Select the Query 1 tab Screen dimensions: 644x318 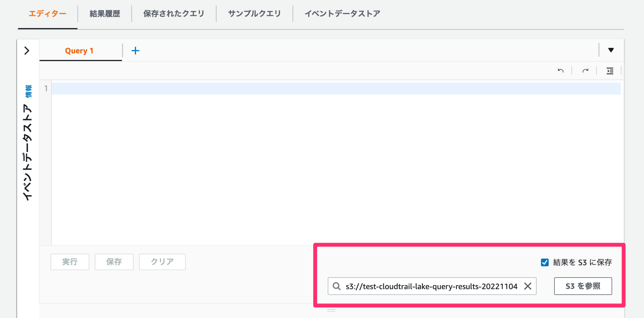[79, 50]
